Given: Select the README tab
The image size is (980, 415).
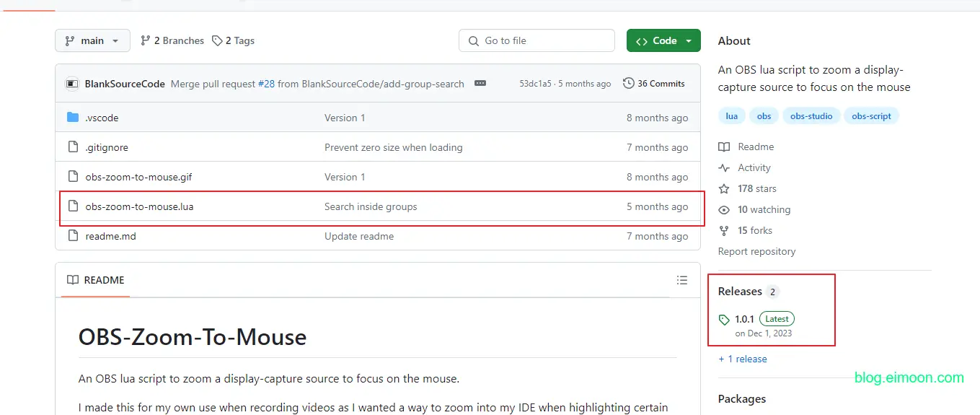Looking at the screenshot, I should (x=96, y=280).
